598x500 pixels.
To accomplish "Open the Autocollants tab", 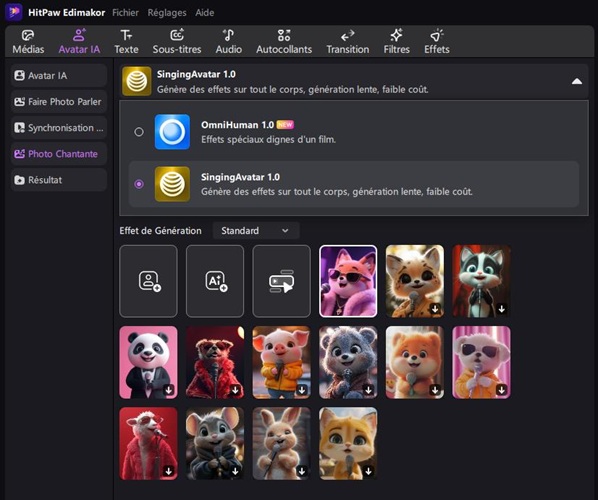I will coord(284,42).
